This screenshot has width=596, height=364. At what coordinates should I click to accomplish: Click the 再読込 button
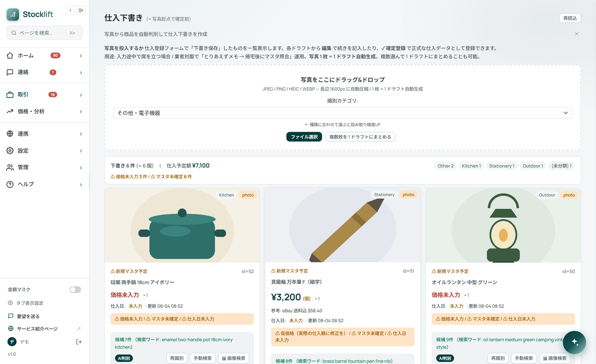570,18
